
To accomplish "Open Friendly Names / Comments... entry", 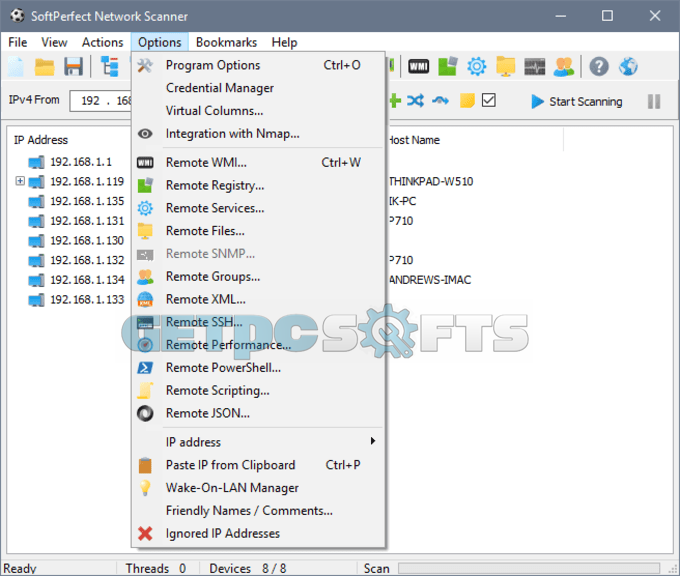I will pyautogui.click(x=258, y=511).
